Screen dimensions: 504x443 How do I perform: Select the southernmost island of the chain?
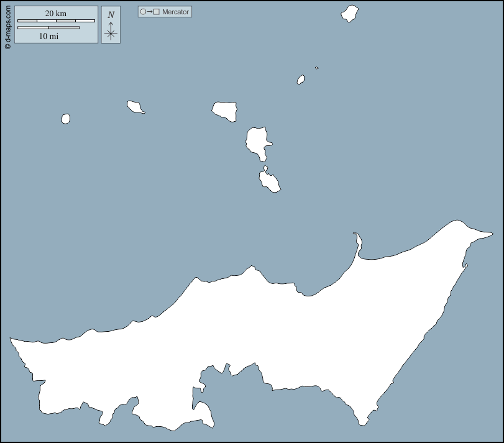pyautogui.click(x=268, y=181)
